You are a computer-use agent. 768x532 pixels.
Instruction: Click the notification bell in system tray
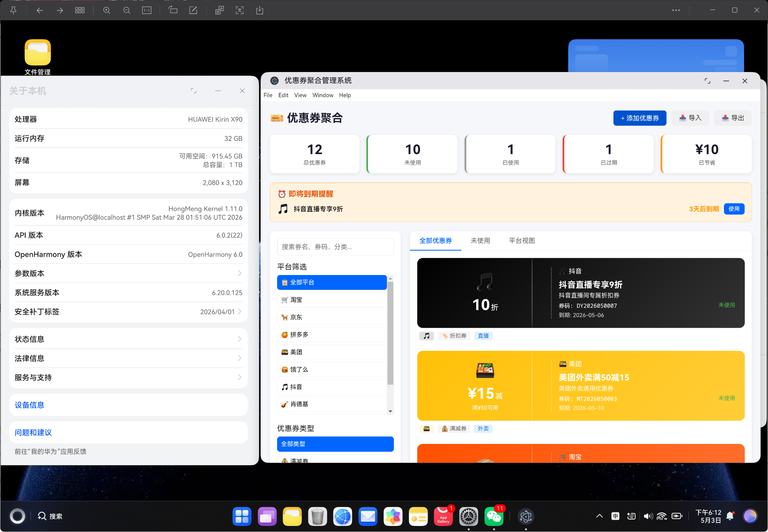pos(730,516)
